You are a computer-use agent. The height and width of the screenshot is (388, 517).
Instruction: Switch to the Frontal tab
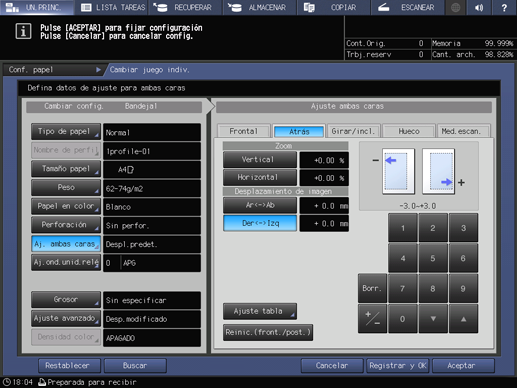coord(244,131)
